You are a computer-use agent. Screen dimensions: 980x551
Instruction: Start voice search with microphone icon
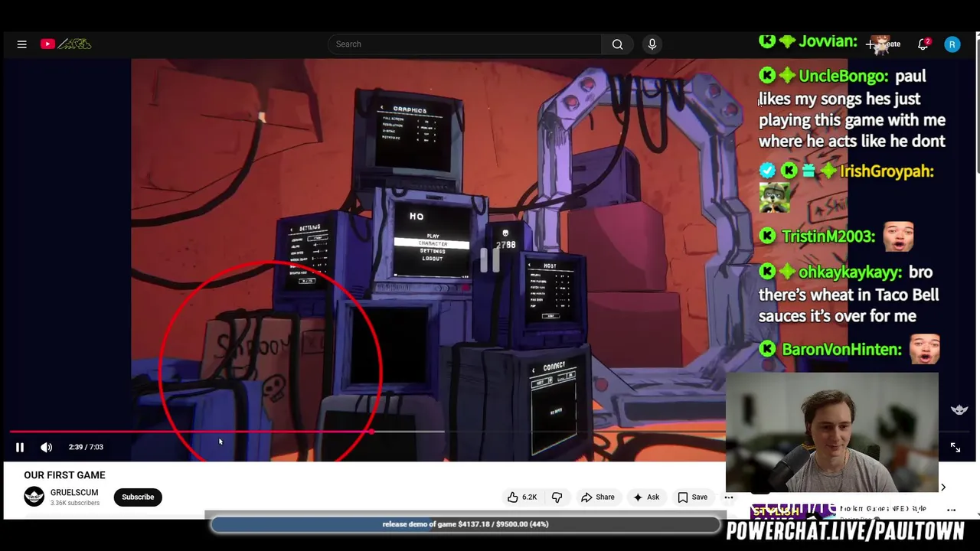652,44
